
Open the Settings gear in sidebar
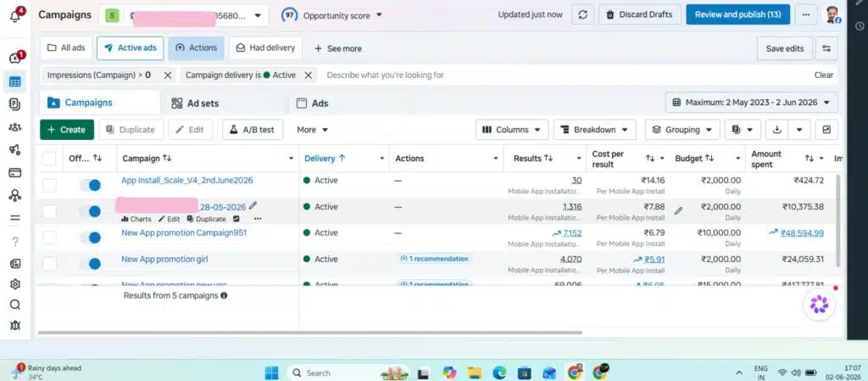[15, 284]
